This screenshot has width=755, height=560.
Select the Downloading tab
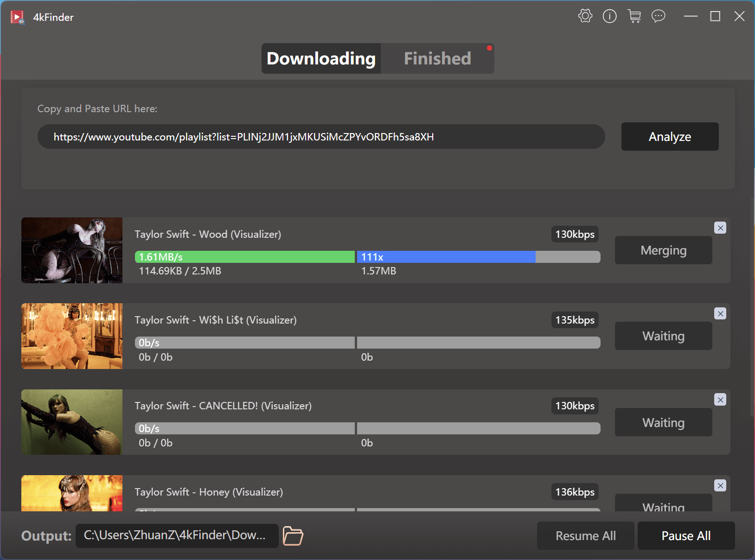(320, 58)
